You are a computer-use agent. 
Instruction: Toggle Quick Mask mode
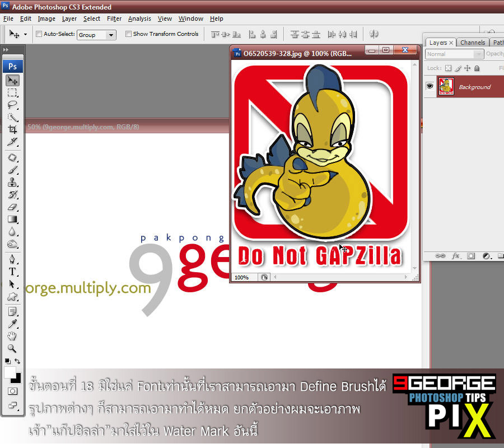13,391
